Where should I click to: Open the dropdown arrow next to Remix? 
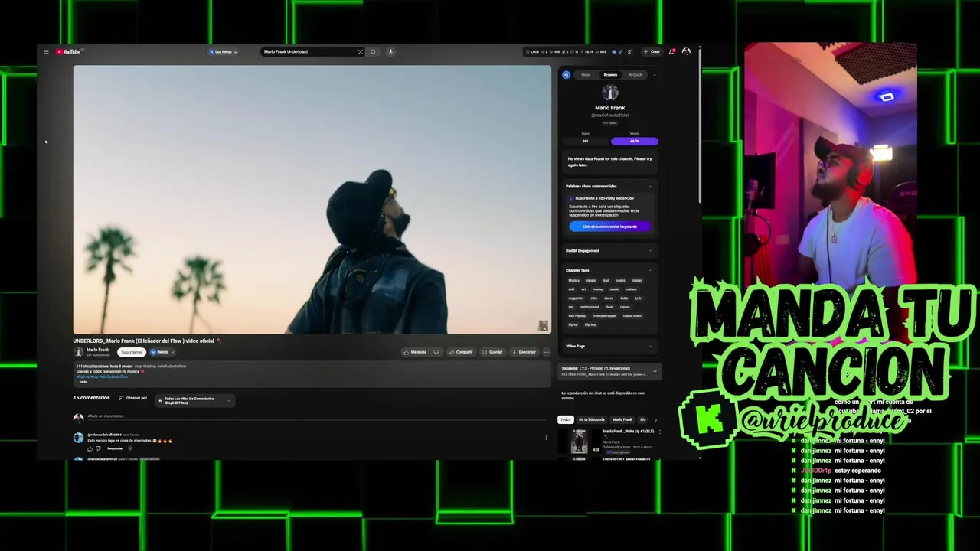point(172,352)
